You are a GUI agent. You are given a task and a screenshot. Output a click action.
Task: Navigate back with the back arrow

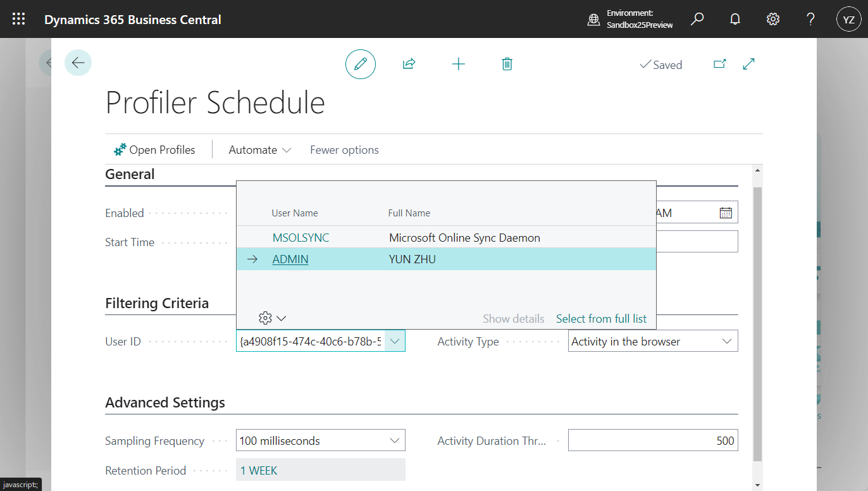[x=78, y=63]
